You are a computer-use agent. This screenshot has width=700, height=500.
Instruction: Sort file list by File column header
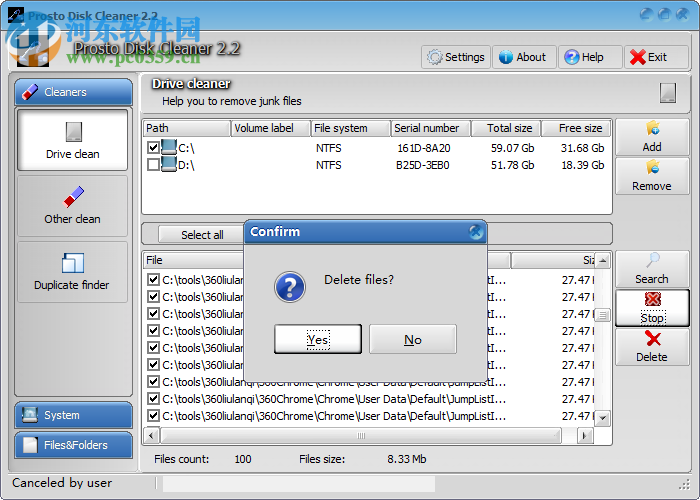click(193, 260)
